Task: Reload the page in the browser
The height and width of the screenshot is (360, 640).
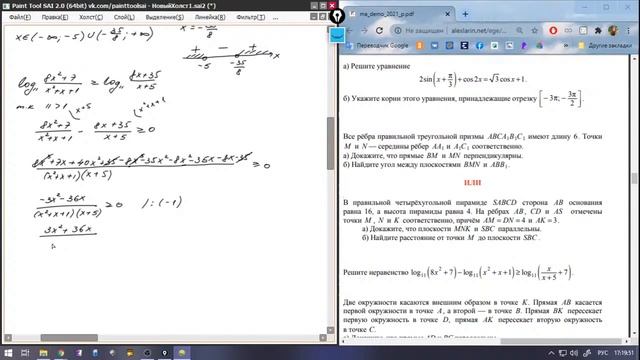Action: [x=379, y=31]
